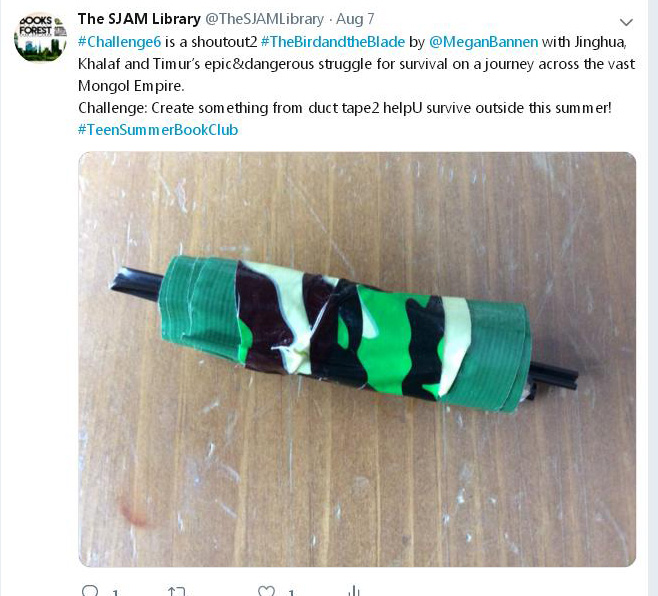Click the like count number
This screenshot has height=596, width=658.
click(291, 593)
